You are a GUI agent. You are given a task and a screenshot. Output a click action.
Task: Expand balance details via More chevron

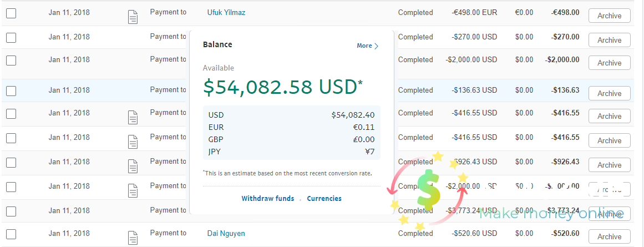pyautogui.click(x=368, y=46)
